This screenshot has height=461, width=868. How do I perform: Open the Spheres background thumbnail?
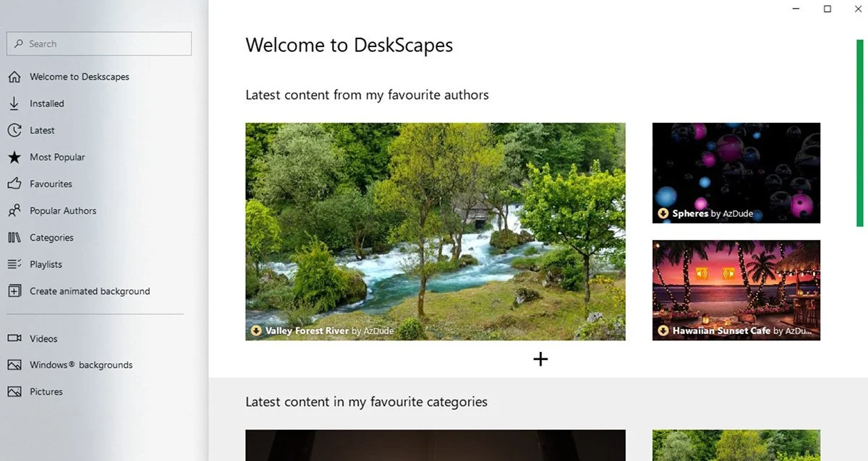coord(736,173)
